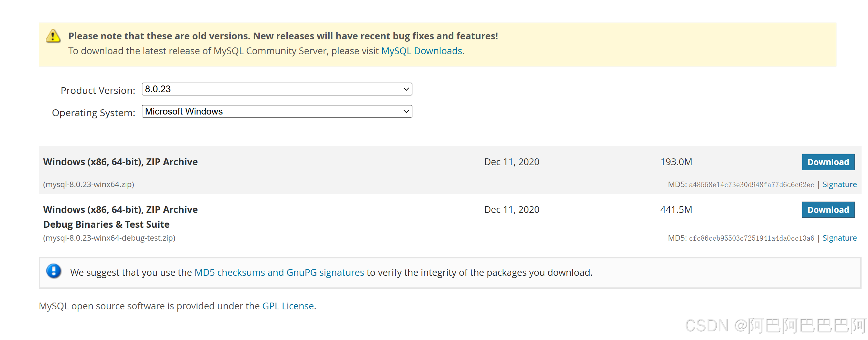
Task: Select 8.0.23 in the version combo box
Action: [x=276, y=89]
